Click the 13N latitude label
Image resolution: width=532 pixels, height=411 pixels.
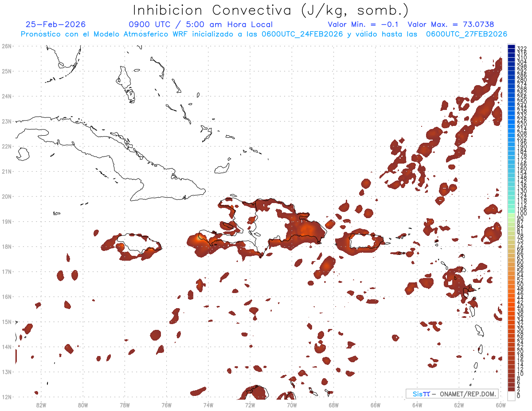pyautogui.click(x=7, y=372)
